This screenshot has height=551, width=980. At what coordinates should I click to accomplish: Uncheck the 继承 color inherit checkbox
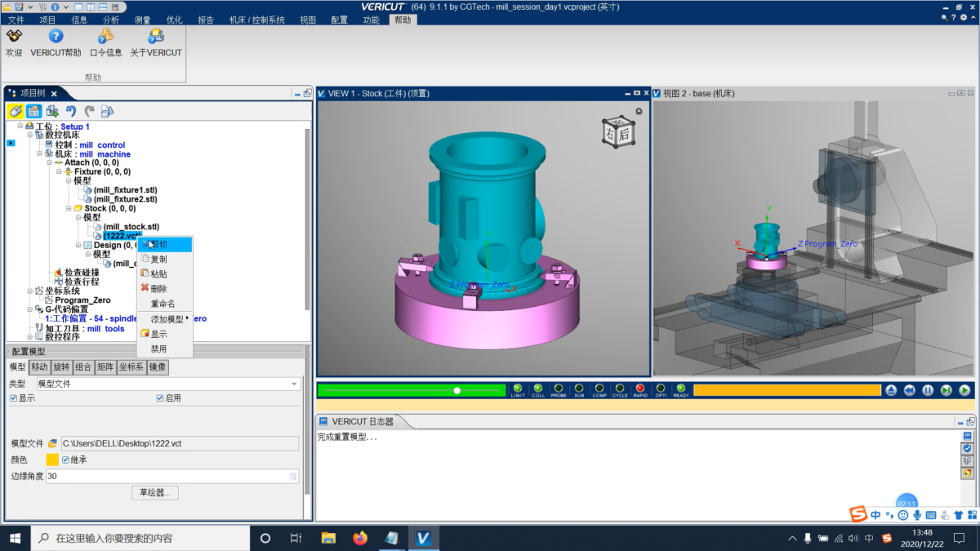[x=66, y=460]
